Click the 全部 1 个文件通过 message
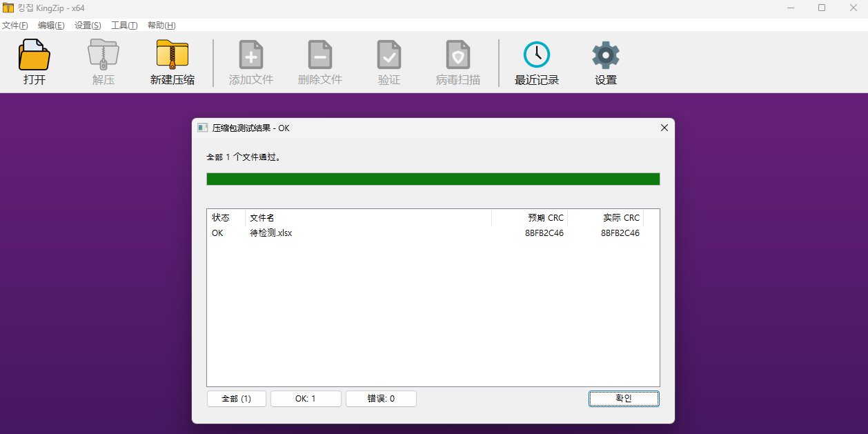The height and width of the screenshot is (434, 868). pyautogui.click(x=244, y=157)
